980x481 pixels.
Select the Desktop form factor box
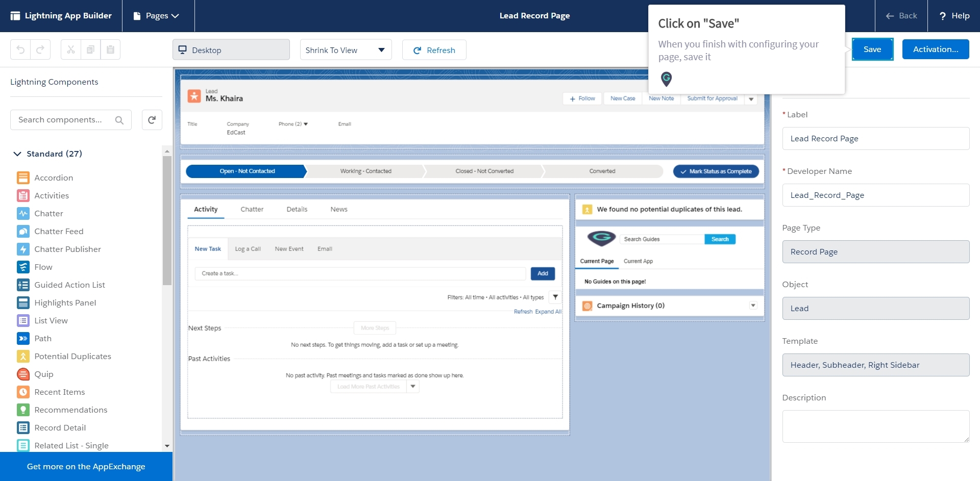(231, 49)
